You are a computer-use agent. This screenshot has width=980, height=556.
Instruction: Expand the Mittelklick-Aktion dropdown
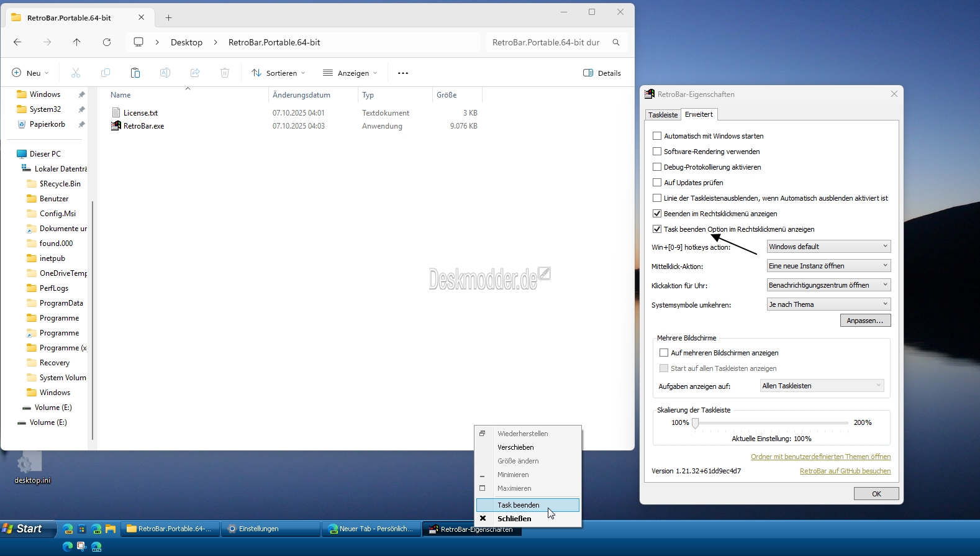click(x=828, y=266)
